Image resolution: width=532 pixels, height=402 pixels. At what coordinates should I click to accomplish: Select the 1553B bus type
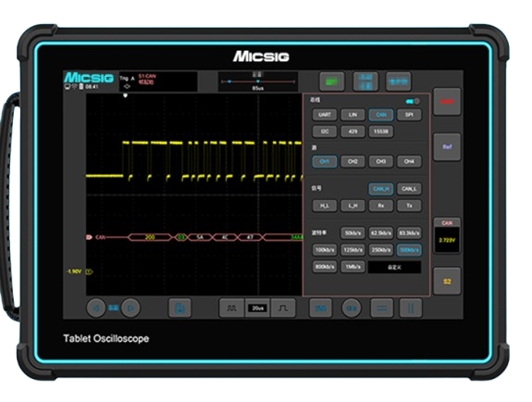[x=381, y=132]
